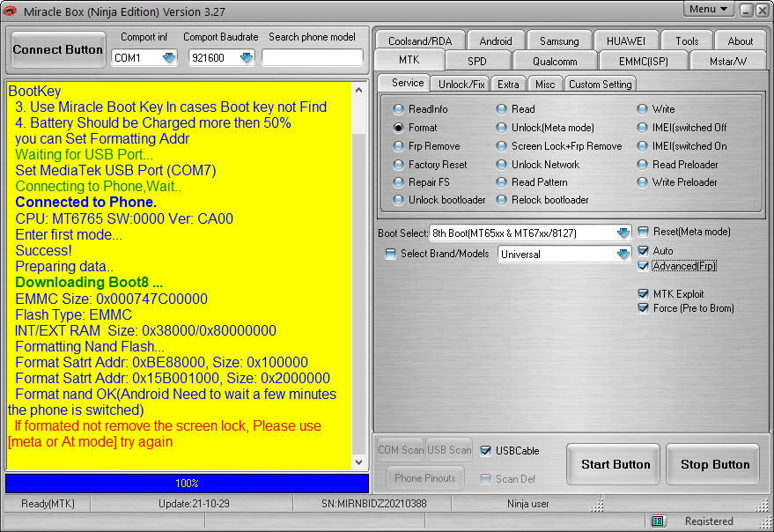Screen dimensions: 774x532
Task: Switch to the Android tab
Action: point(496,41)
